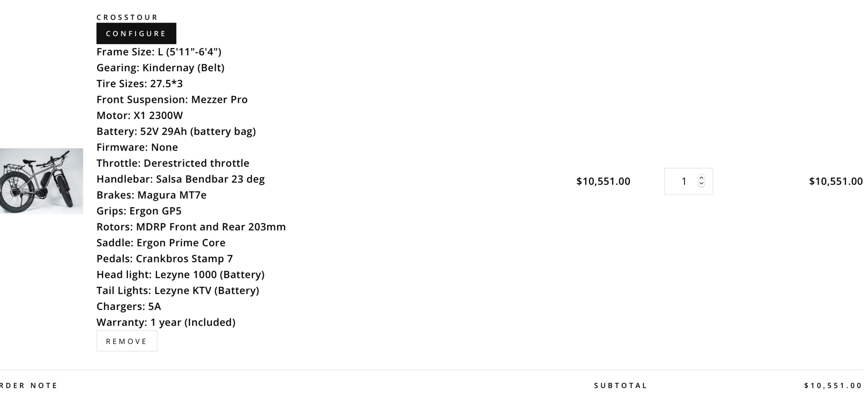Viewport: 868px width, 400px height.
Task: Click the Head light: Lezyne 1000 line
Action: [180, 274]
